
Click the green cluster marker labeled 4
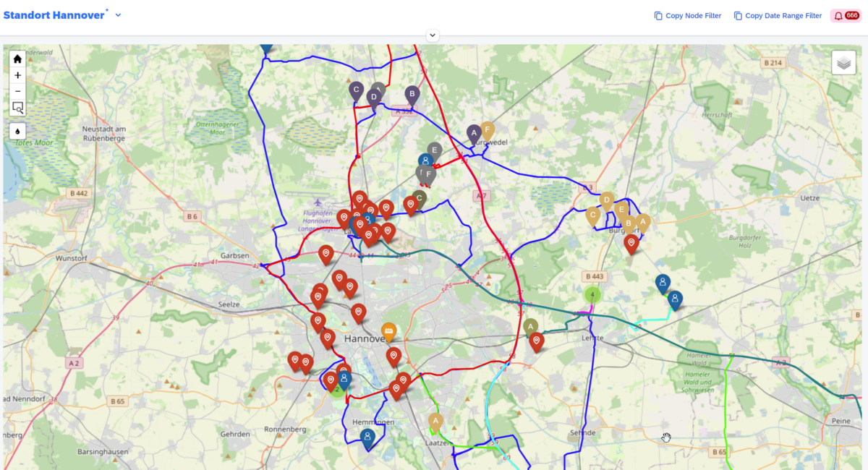(x=592, y=294)
